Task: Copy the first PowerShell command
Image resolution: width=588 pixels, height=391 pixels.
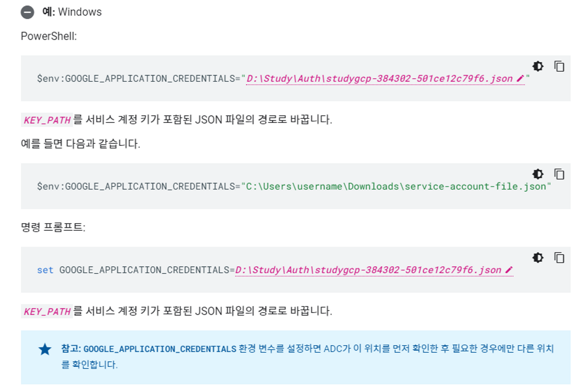Action: [559, 66]
